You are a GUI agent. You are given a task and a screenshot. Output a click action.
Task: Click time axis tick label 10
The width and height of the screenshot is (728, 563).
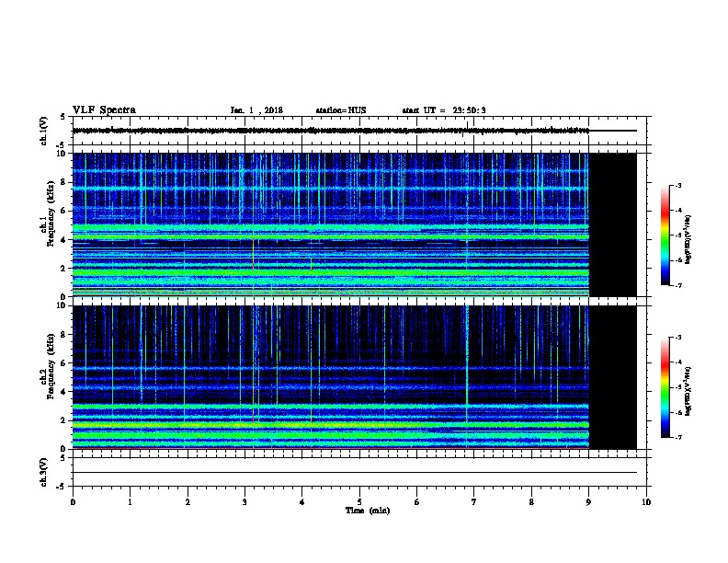646,501
